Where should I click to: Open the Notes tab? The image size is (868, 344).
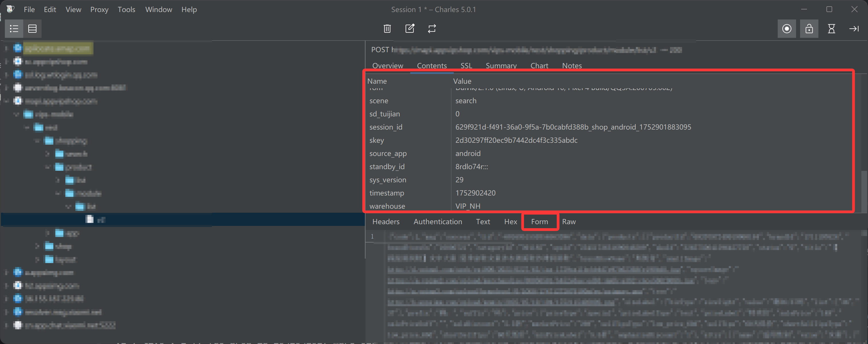[x=572, y=65]
